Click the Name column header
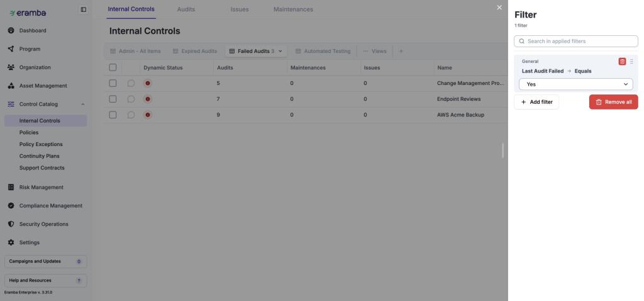 point(445,68)
